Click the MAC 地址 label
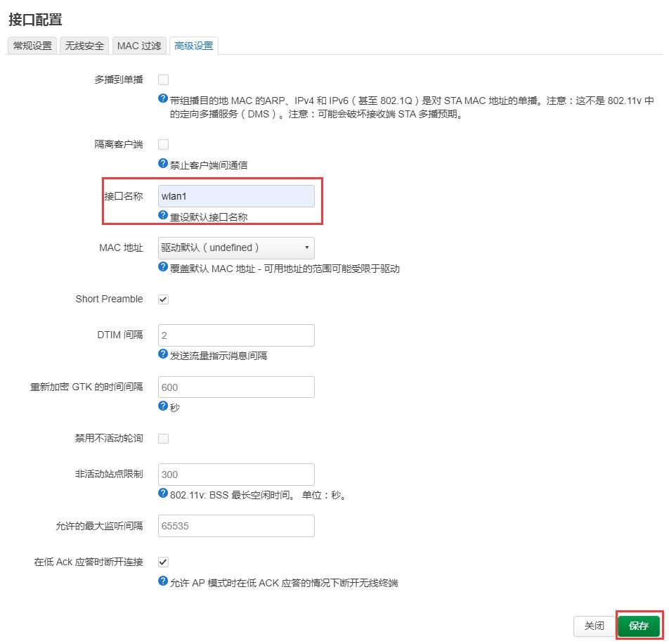The width and height of the screenshot is (669, 644). (x=121, y=248)
